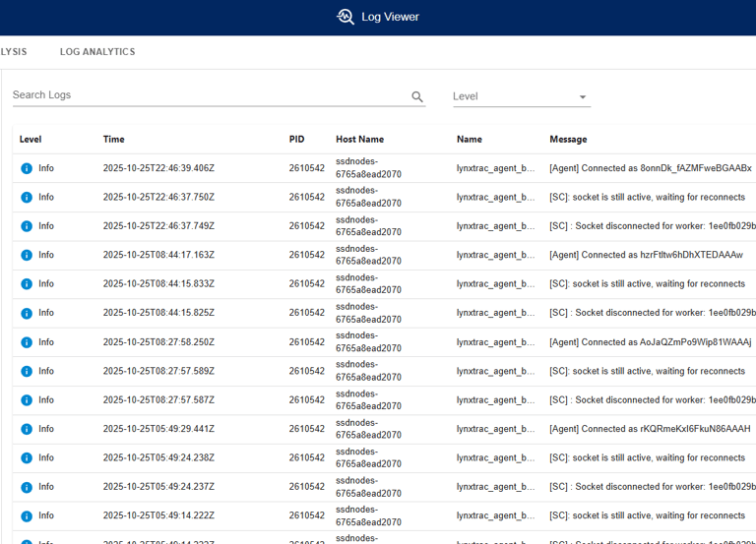
Task: Click message Connected as 8onnDk_fAZMFweBGAABx
Action: [x=651, y=168]
